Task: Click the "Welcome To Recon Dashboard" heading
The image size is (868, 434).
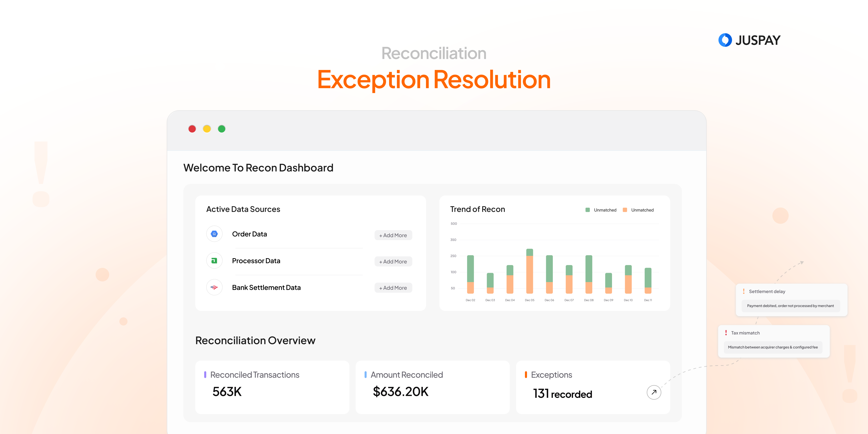Action: 258,168
